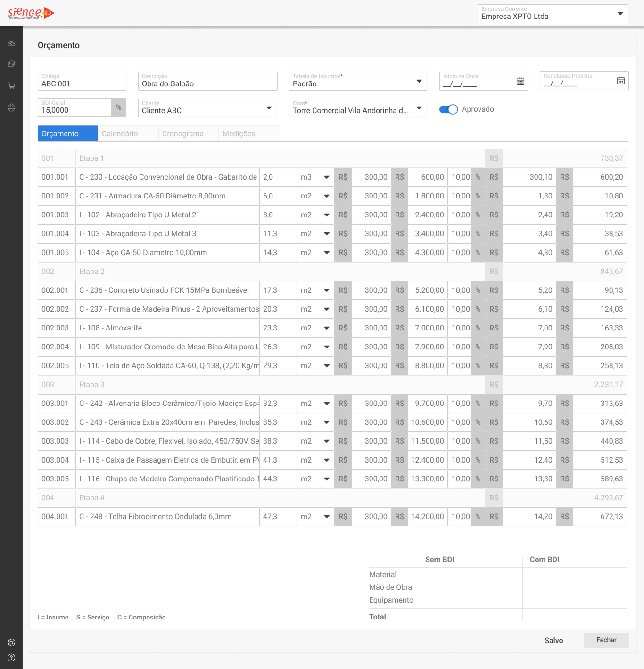Open the help question mark icon
Screen dimensions: 644x669
coord(11,658)
